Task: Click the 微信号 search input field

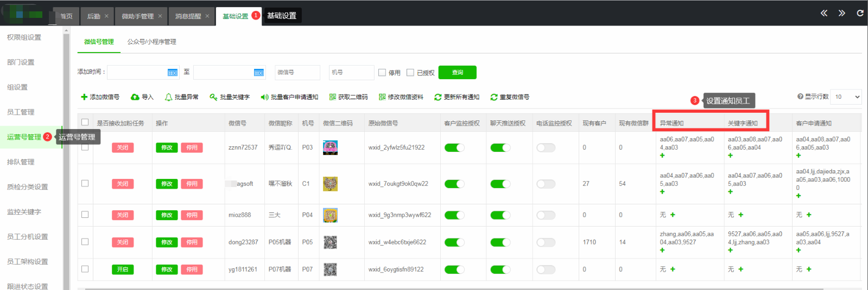Action: [x=297, y=73]
